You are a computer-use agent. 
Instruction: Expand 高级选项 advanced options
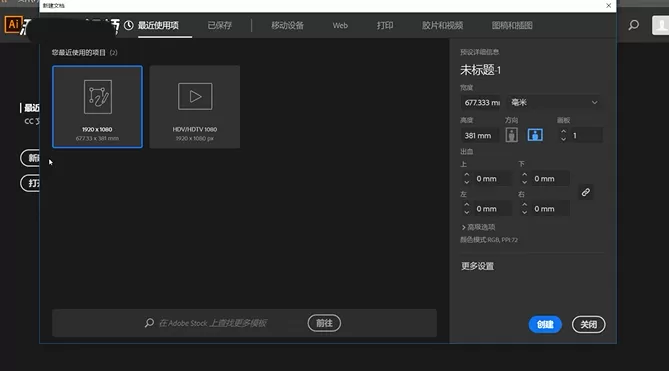(x=478, y=227)
